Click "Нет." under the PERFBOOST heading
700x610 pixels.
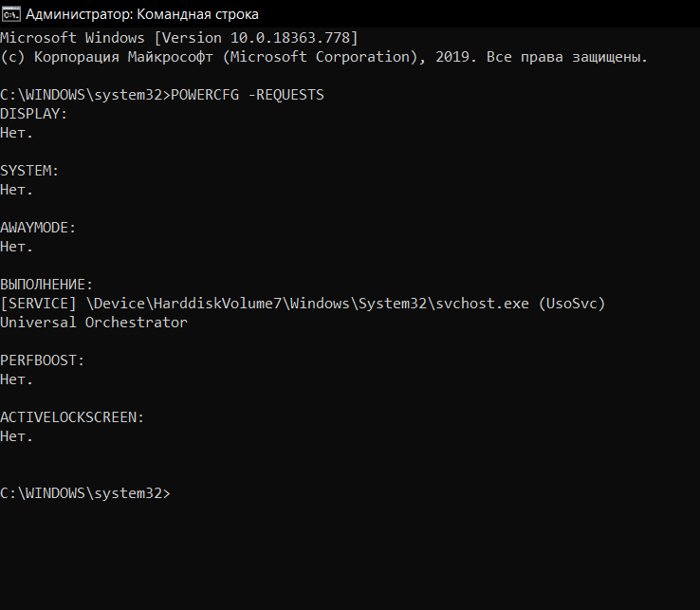[17, 379]
